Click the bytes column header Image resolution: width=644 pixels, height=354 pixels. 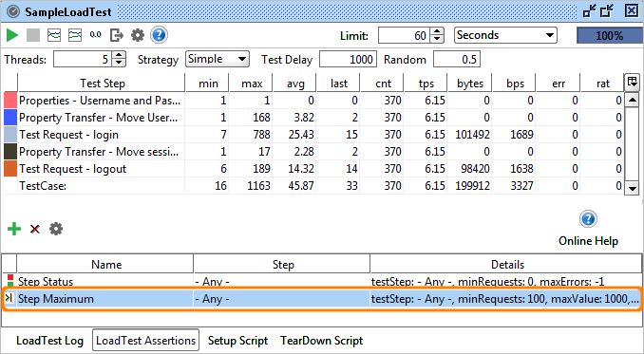pyautogui.click(x=470, y=84)
